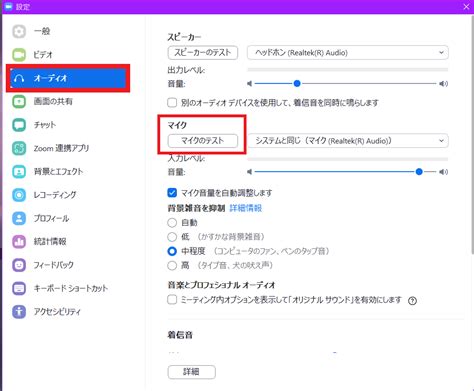Click the help question mark beside Original Sound
Viewport: 474px width, 391px height.
click(412, 301)
